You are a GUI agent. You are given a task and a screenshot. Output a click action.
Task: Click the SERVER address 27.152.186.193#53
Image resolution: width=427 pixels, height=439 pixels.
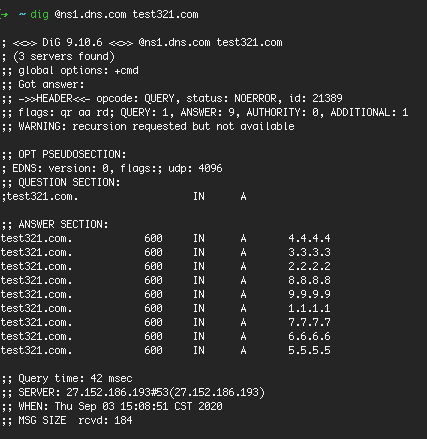pyautogui.click(x=118, y=392)
